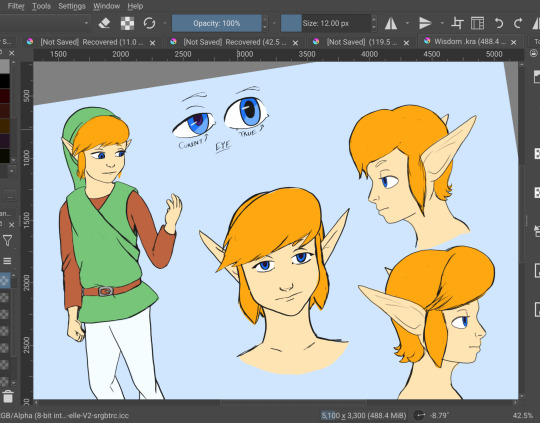The width and height of the screenshot is (540, 423).
Task: Toggle vertical mirror tool
Action: [x=425, y=23]
